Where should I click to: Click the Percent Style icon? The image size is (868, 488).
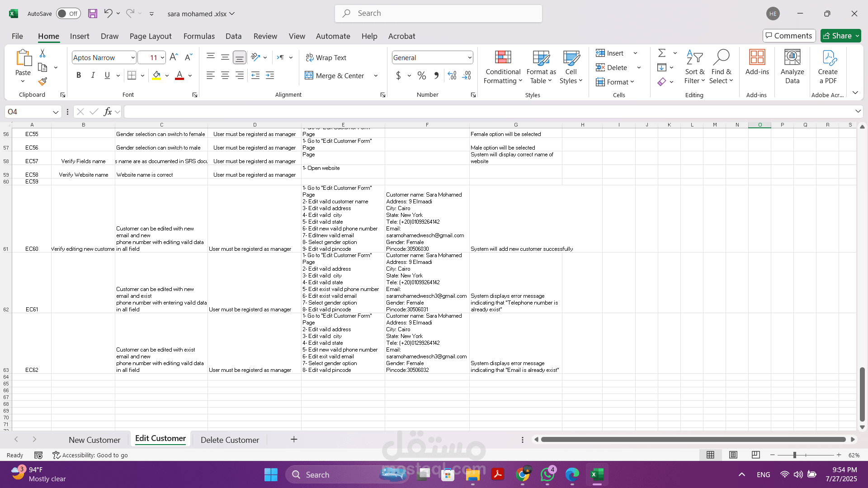click(421, 75)
